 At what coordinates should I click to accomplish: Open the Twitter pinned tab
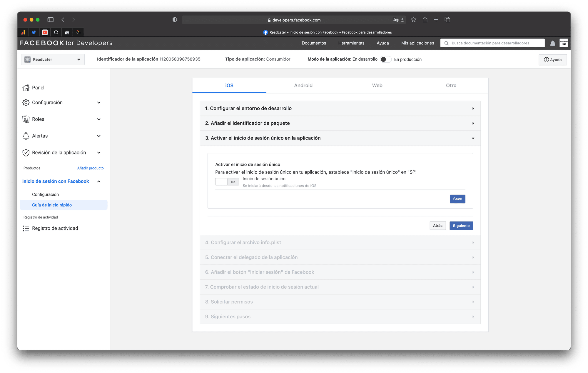point(34,32)
